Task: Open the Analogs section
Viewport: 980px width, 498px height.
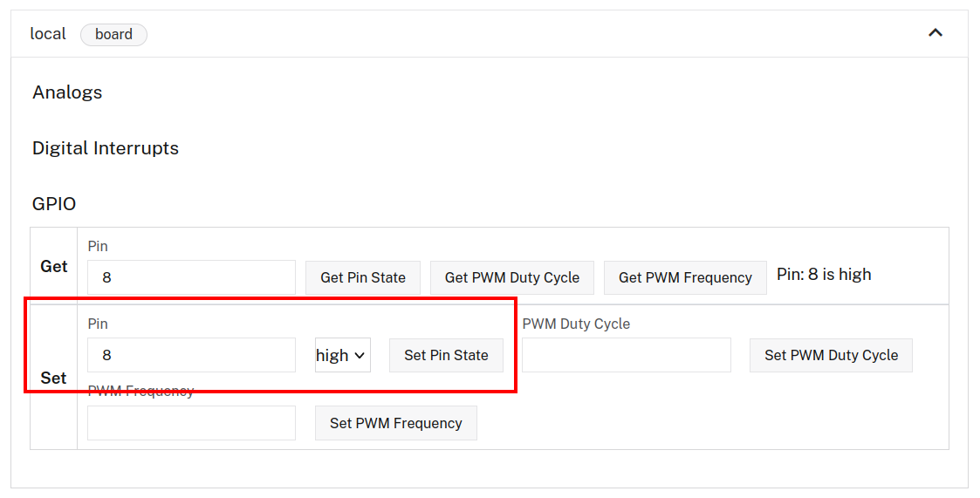Action: click(67, 92)
